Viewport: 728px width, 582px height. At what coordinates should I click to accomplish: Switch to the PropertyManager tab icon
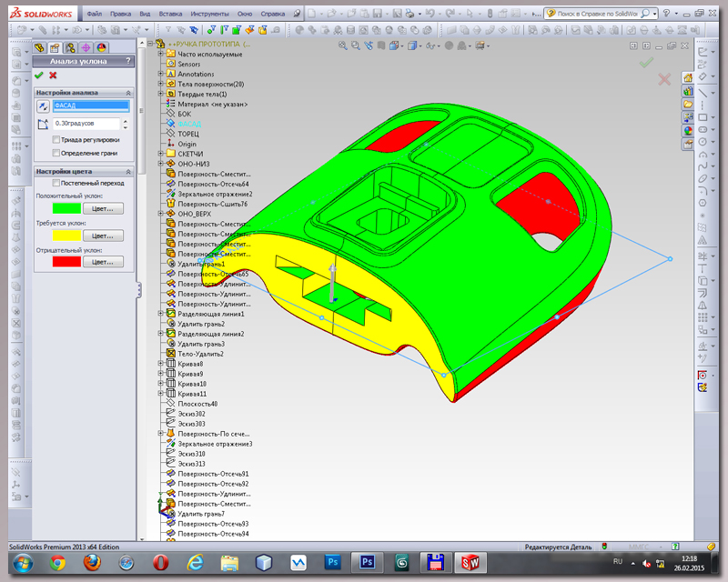[x=55, y=47]
